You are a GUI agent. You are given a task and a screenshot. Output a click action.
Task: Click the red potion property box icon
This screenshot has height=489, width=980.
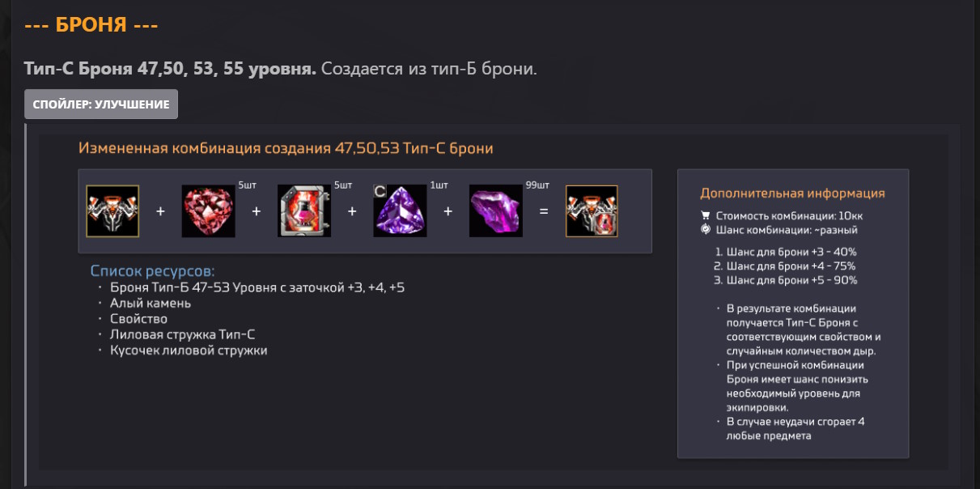(304, 211)
